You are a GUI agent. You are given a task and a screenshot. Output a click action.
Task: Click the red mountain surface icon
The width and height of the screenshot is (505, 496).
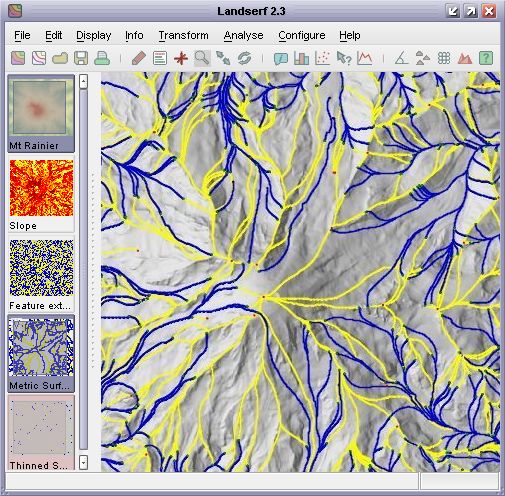click(x=465, y=58)
